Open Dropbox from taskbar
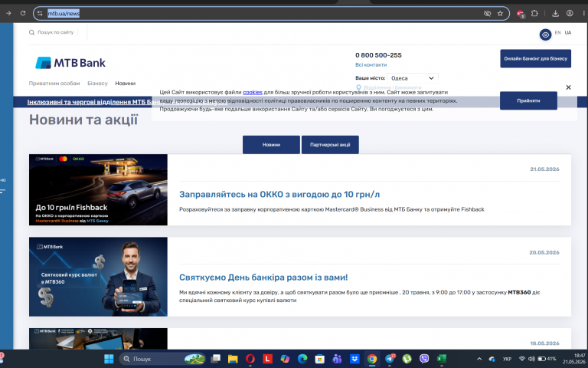Screen dimensions: 588x368 354,359
